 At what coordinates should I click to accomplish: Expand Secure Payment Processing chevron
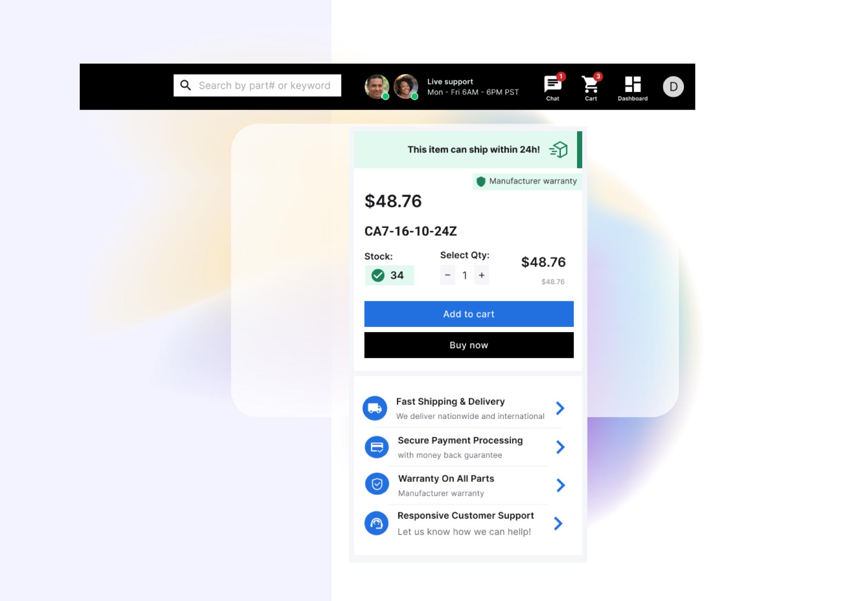click(560, 447)
